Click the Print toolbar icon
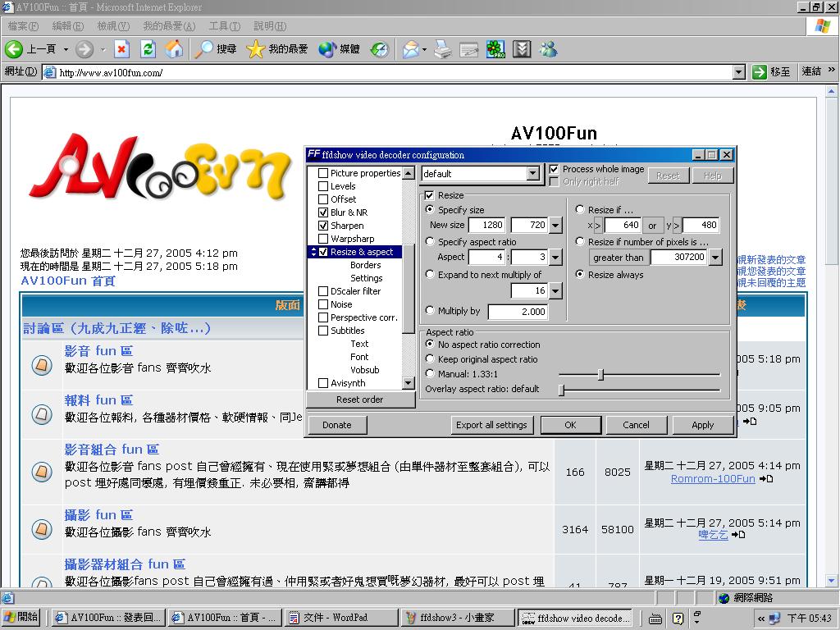The height and width of the screenshot is (630, 840). 443,49
